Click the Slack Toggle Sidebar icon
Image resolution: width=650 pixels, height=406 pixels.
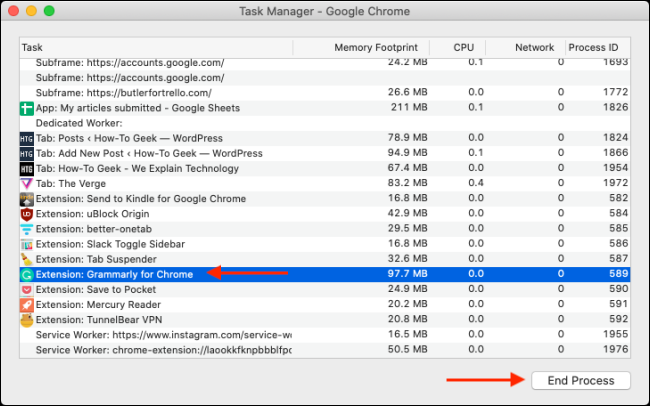pos(27,244)
